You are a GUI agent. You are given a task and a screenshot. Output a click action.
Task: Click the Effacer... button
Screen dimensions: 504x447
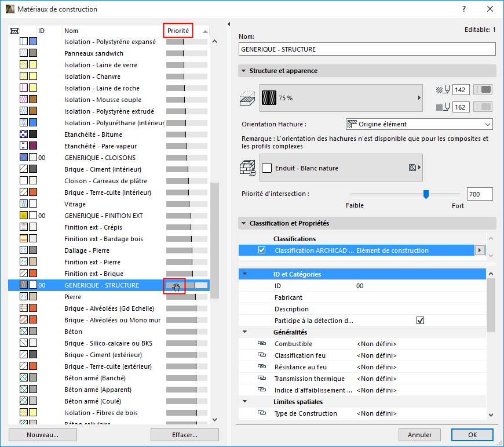[185, 435]
